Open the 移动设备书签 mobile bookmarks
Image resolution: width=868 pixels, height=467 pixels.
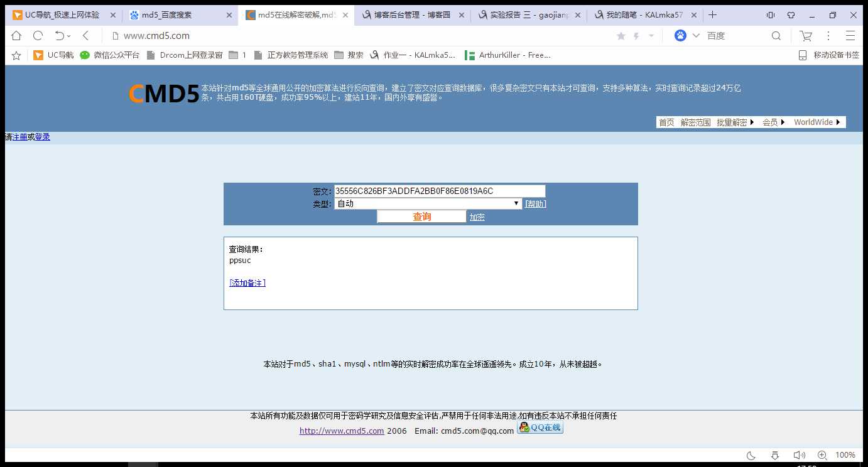coord(828,55)
